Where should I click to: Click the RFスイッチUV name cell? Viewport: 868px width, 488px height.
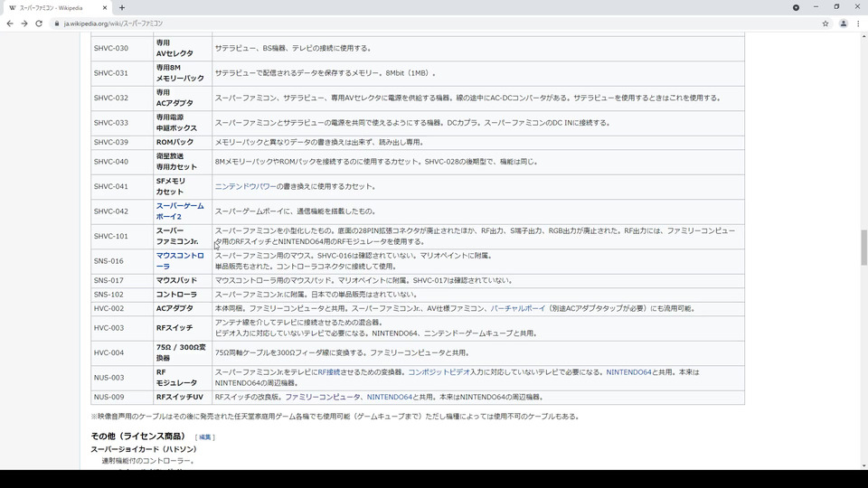(x=183, y=397)
